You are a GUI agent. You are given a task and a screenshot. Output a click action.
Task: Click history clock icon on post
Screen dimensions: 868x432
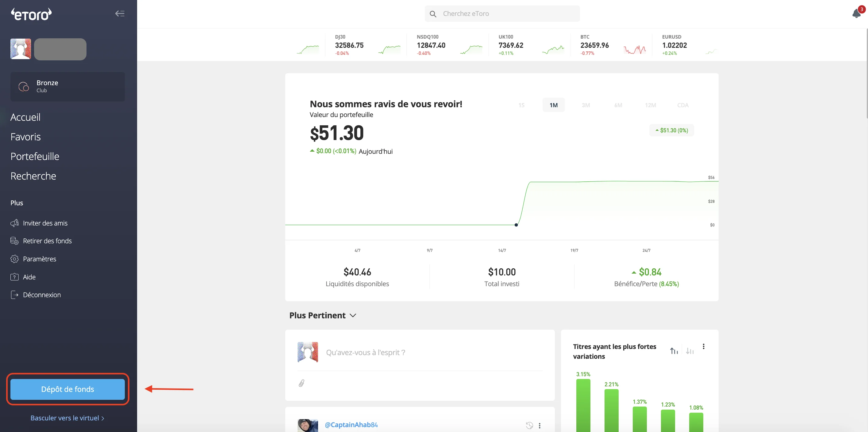pyautogui.click(x=529, y=425)
